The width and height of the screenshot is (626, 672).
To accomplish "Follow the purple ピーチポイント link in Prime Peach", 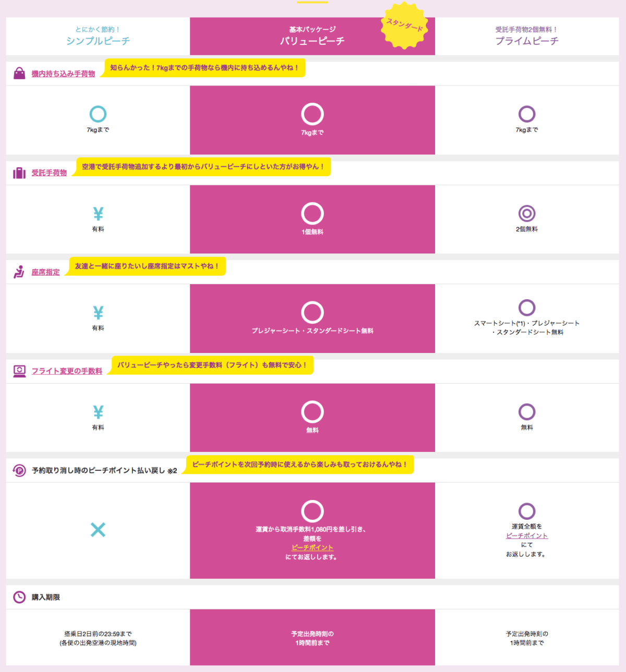I will [527, 535].
